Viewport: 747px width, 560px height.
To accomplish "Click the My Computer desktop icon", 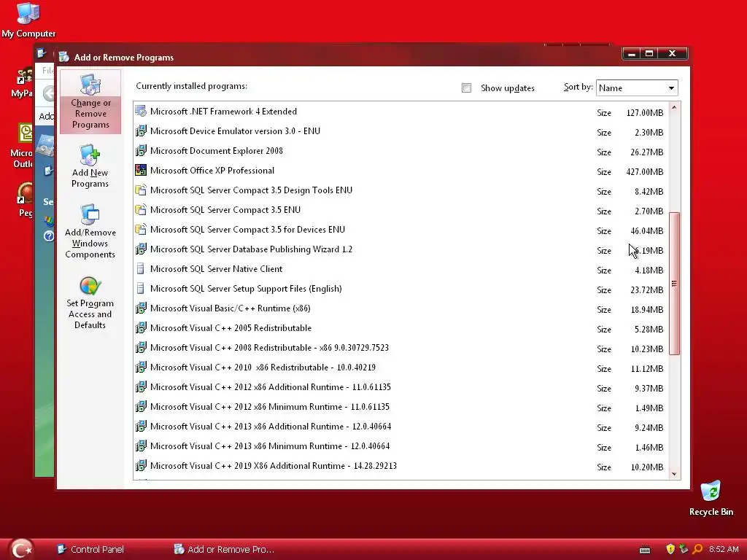I will [x=28, y=20].
